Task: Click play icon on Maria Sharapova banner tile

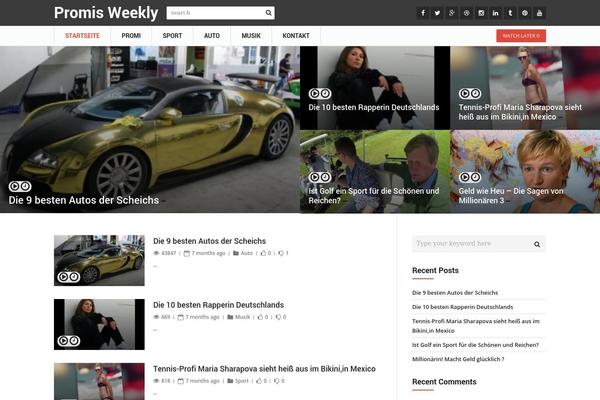Action: [465, 93]
